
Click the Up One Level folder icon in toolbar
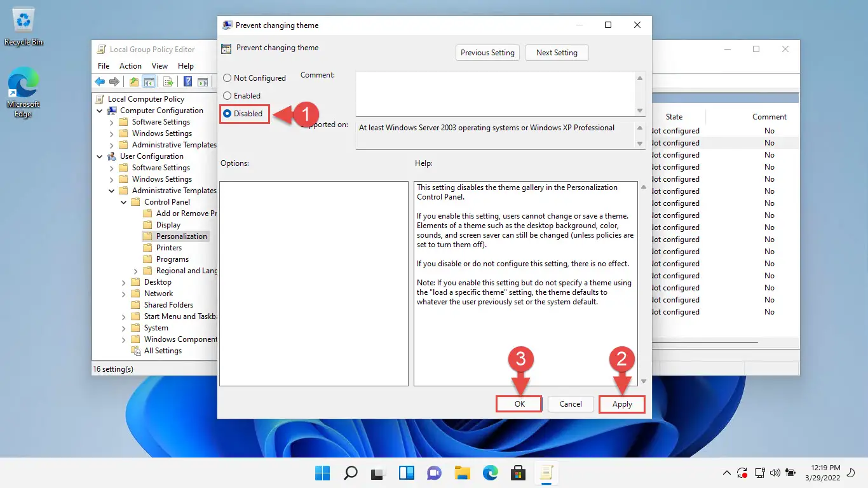[133, 81]
